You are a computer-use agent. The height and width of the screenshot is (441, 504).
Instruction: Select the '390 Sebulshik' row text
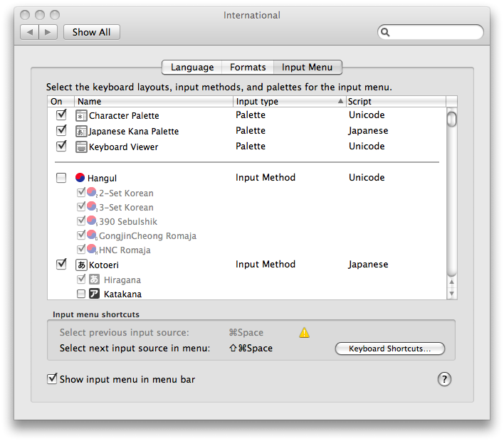coord(128,222)
